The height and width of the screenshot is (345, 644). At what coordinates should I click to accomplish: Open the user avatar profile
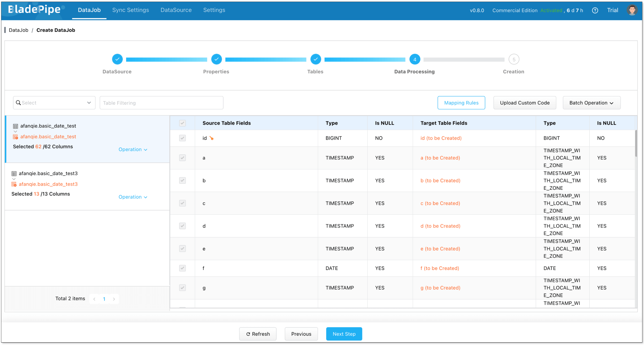[x=632, y=10]
